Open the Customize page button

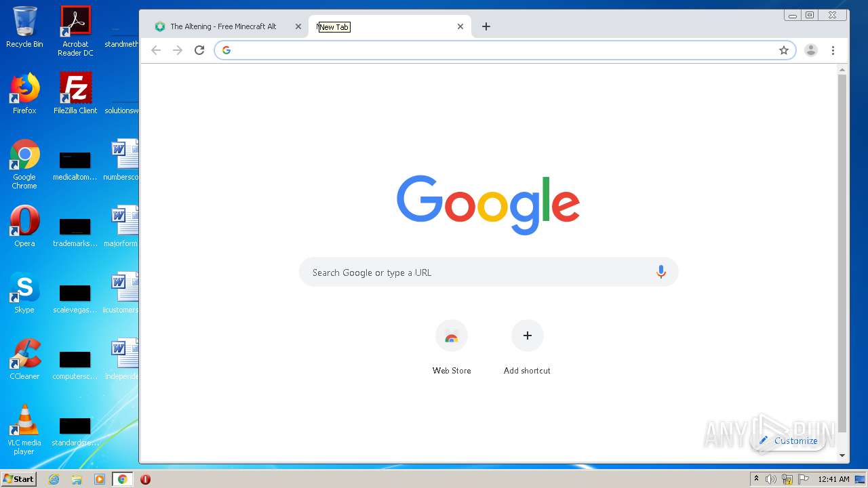click(x=788, y=441)
